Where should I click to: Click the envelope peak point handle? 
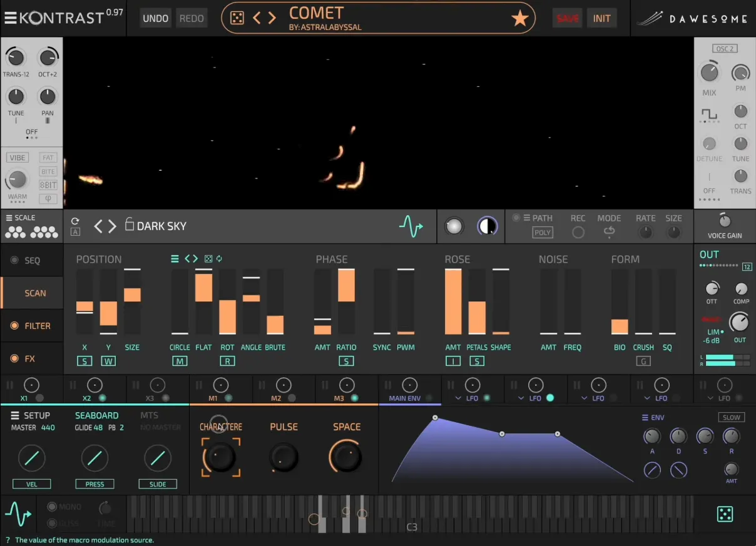pos(435,417)
